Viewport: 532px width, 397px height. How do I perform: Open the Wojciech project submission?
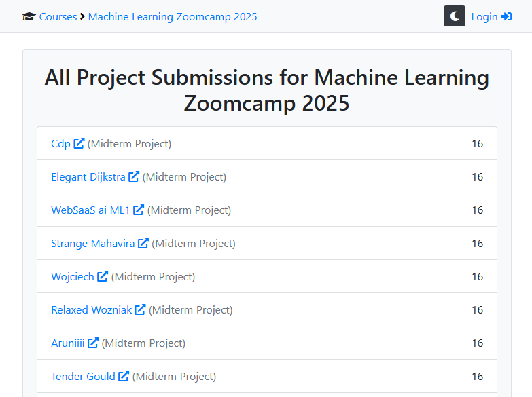pyautogui.click(x=73, y=277)
